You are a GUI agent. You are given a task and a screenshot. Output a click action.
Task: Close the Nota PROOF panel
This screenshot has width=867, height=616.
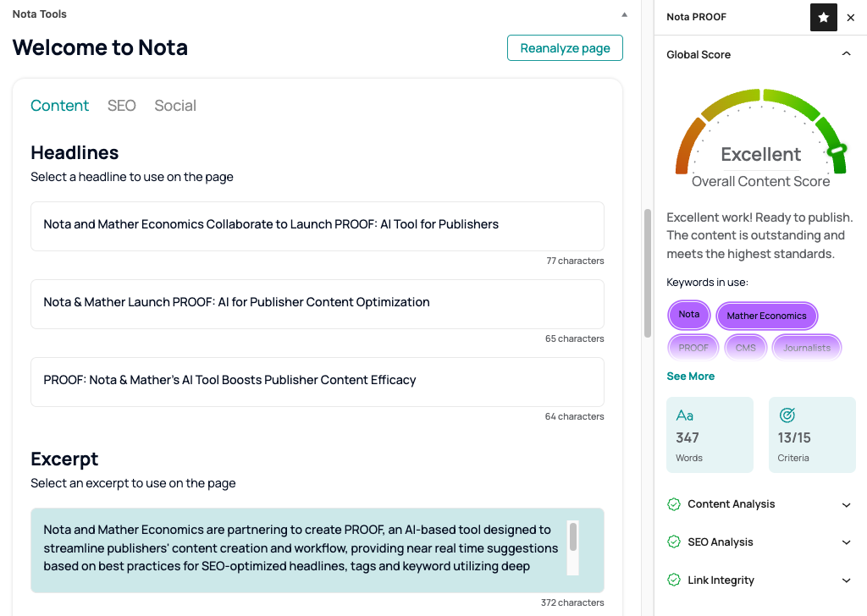(x=850, y=18)
